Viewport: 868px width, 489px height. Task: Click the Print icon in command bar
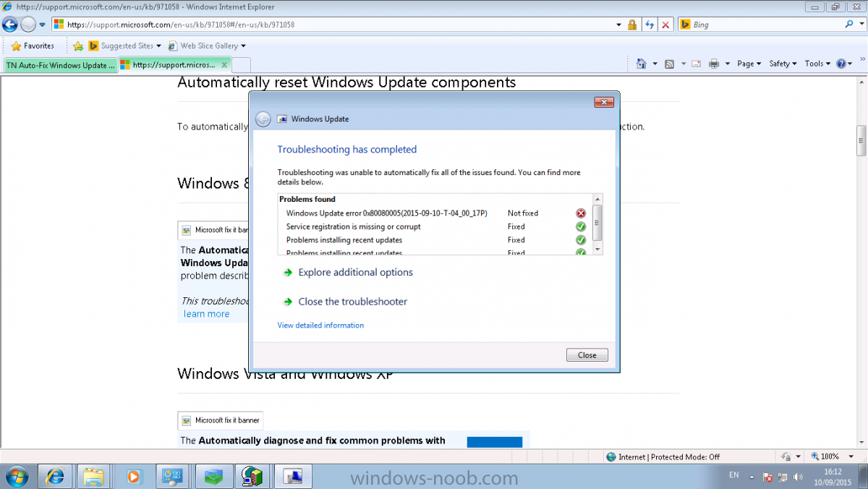point(714,64)
